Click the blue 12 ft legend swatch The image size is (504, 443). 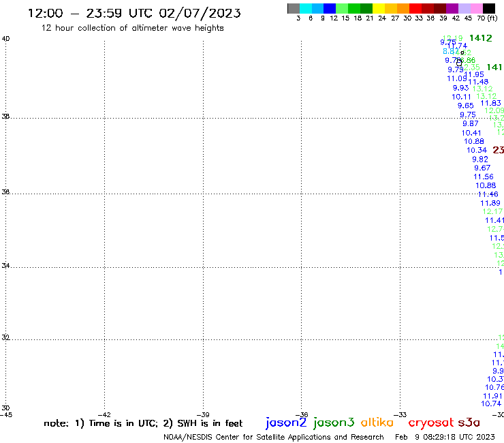pos(330,9)
